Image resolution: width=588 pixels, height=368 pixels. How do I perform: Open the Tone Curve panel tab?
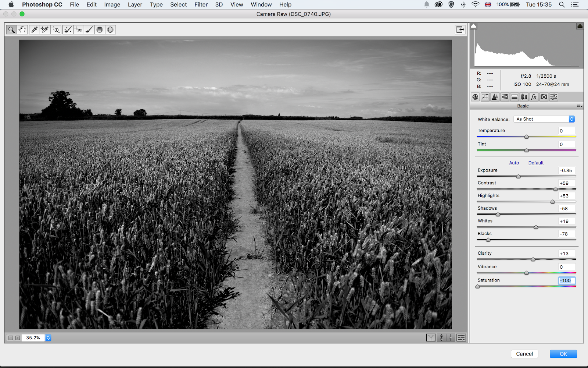coord(485,97)
